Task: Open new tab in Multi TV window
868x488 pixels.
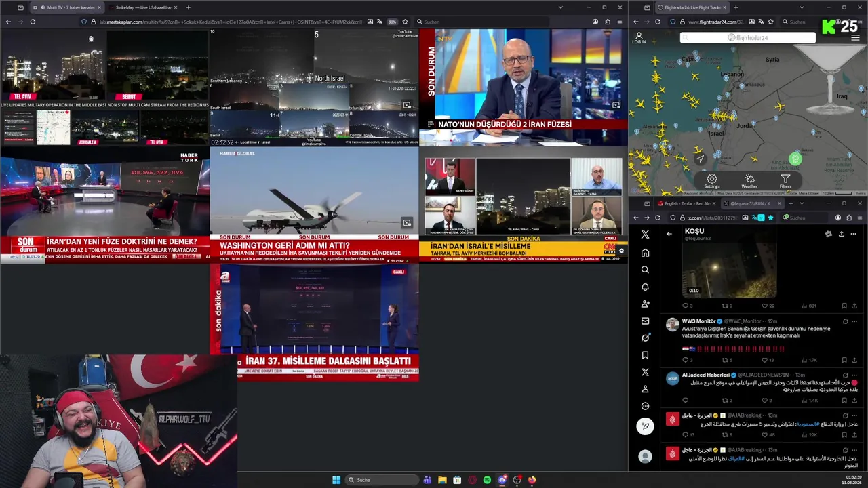Action: click(x=188, y=7)
